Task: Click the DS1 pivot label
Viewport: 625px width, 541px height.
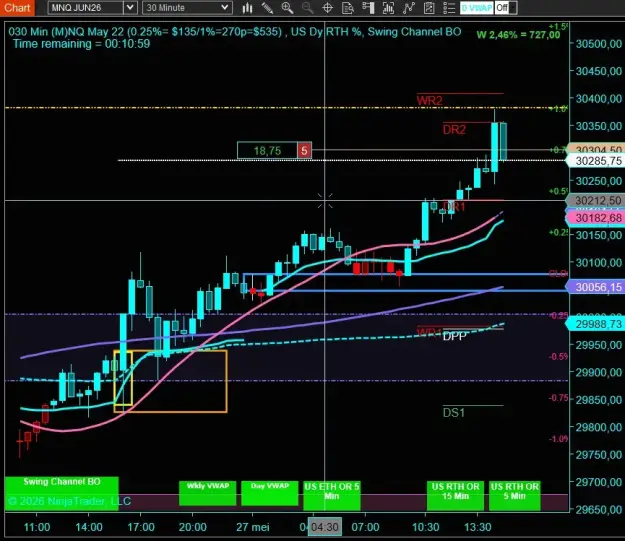Action: coord(454,413)
